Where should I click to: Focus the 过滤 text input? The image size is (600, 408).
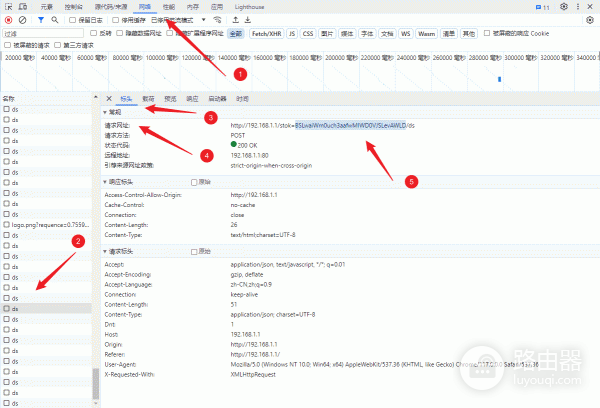pos(43,34)
